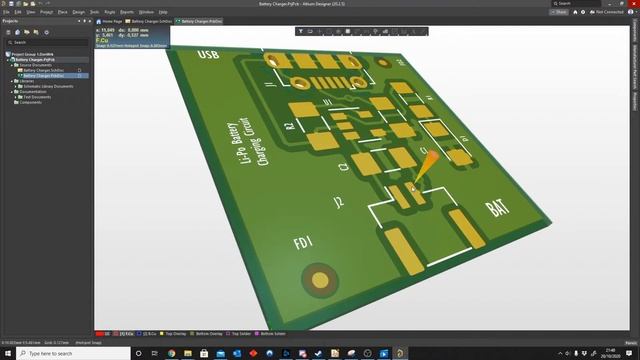Open Chrome from the taskbar
The width and height of the screenshot is (640, 360).
171,353
